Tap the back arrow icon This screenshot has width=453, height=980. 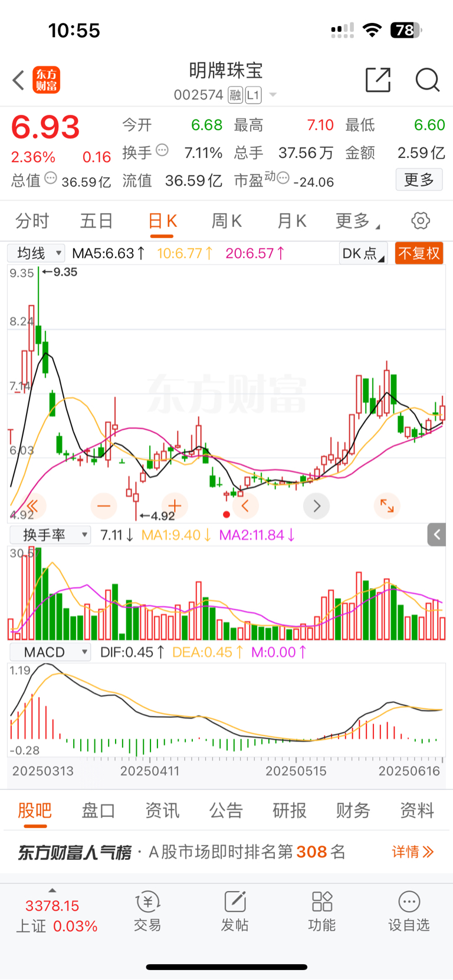pyautogui.click(x=18, y=80)
